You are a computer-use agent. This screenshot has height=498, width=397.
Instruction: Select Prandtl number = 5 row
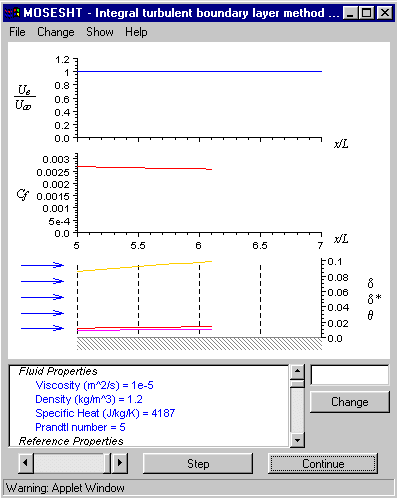click(x=80, y=427)
